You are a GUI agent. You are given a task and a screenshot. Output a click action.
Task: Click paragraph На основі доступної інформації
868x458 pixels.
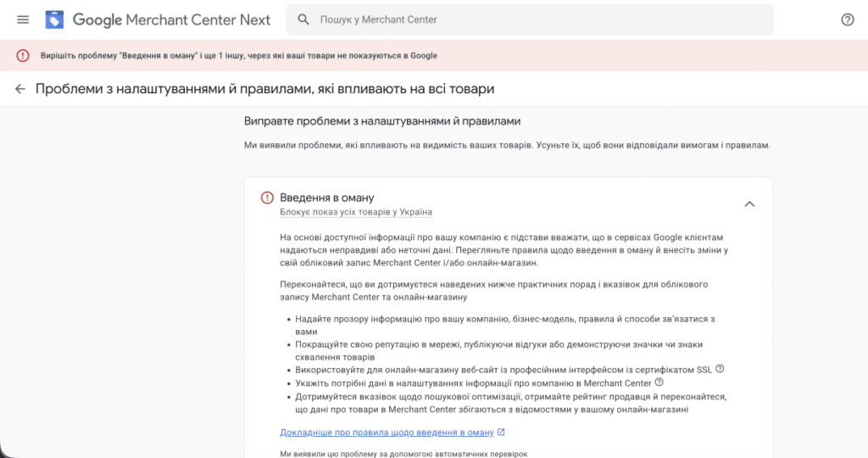coord(504,250)
